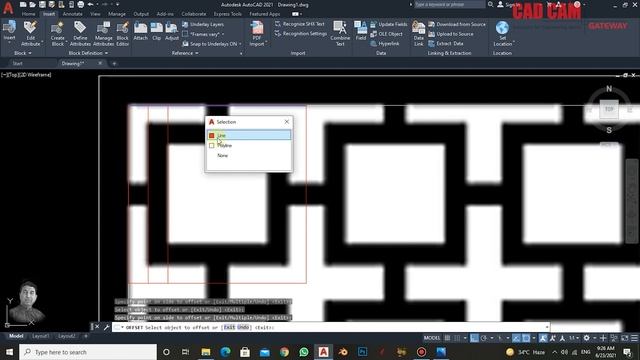
Task: Switch to the Annotate ribbon tab
Action: [x=72, y=14]
